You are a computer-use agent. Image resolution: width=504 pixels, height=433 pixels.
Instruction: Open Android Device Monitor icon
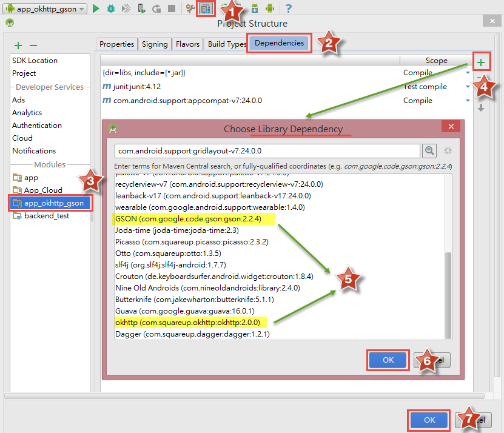270,8
